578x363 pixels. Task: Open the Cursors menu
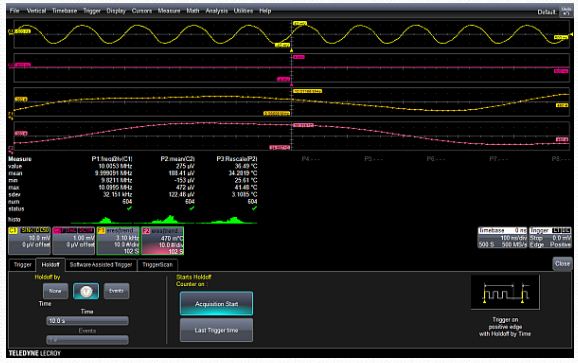tap(142, 11)
